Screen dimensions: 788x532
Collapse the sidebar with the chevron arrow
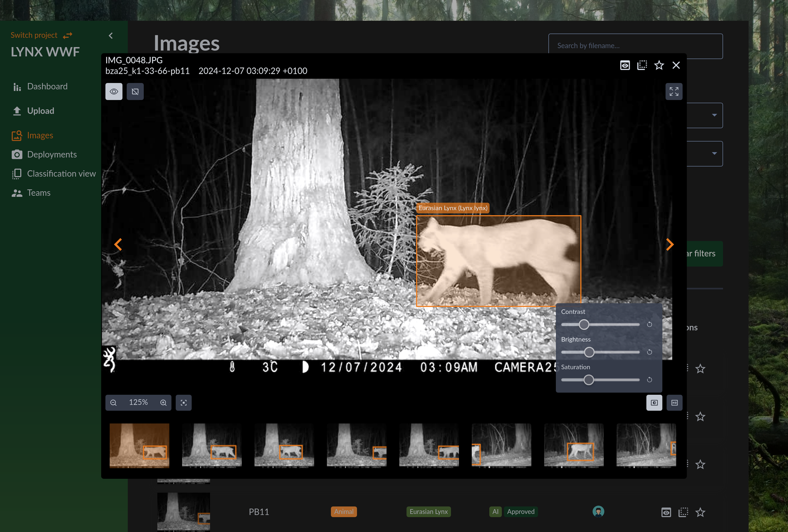coord(111,35)
